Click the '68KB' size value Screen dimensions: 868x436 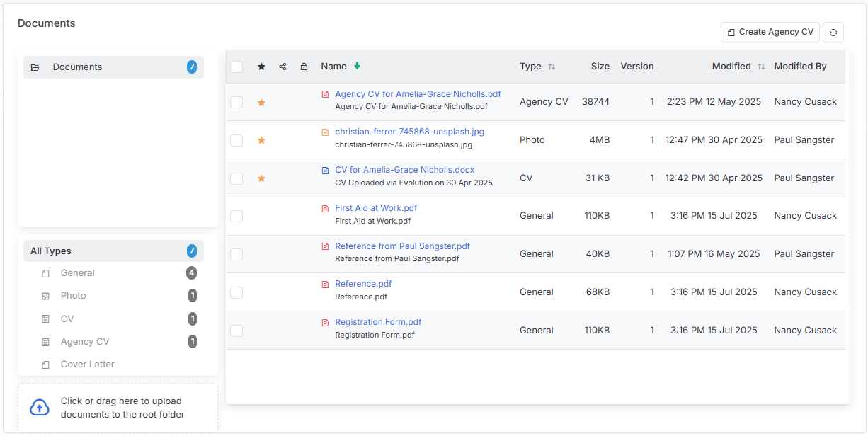tap(597, 292)
